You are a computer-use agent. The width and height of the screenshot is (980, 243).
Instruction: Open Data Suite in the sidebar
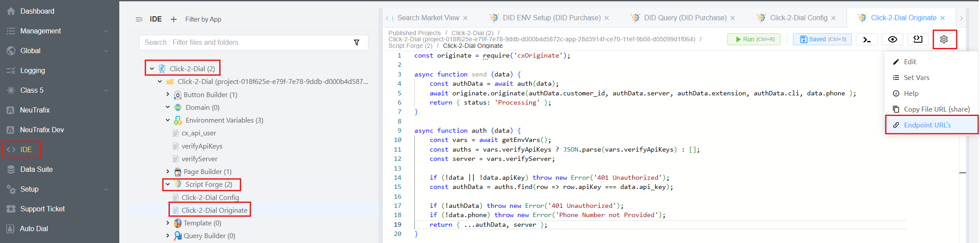pos(36,169)
